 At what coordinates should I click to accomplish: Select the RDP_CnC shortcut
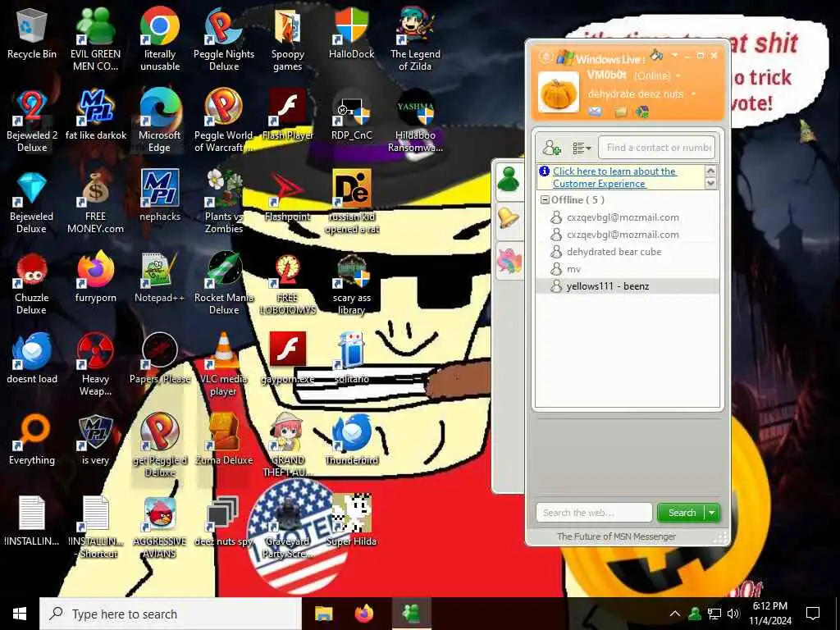351,116
